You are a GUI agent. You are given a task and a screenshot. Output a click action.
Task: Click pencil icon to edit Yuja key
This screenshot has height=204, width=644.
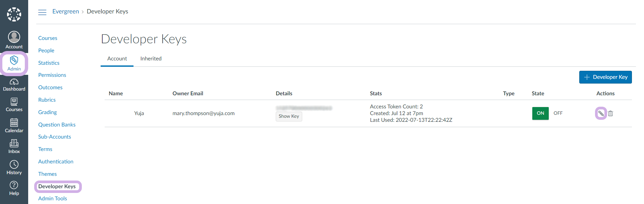tap(601, 113)
